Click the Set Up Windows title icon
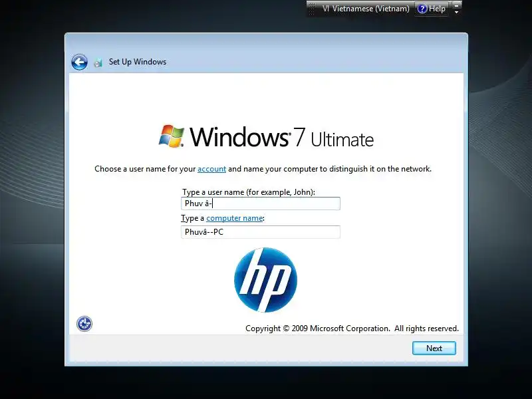 click(98, 63)
